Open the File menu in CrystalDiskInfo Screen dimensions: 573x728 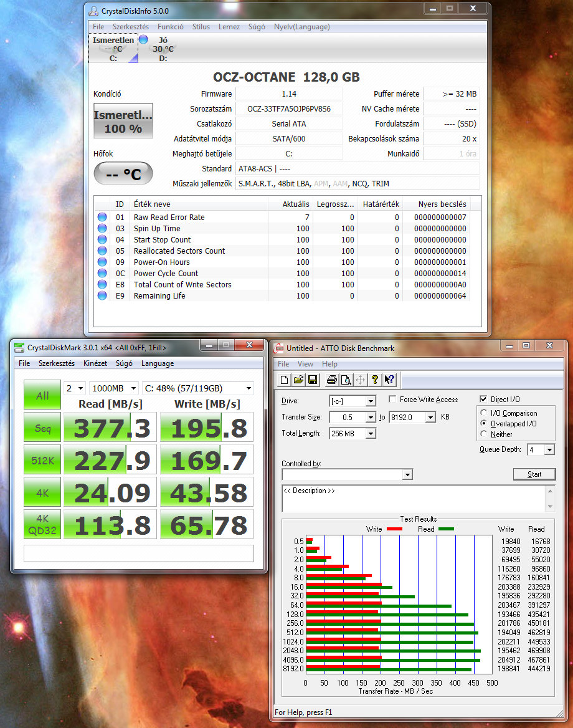(x=98, y=27)
